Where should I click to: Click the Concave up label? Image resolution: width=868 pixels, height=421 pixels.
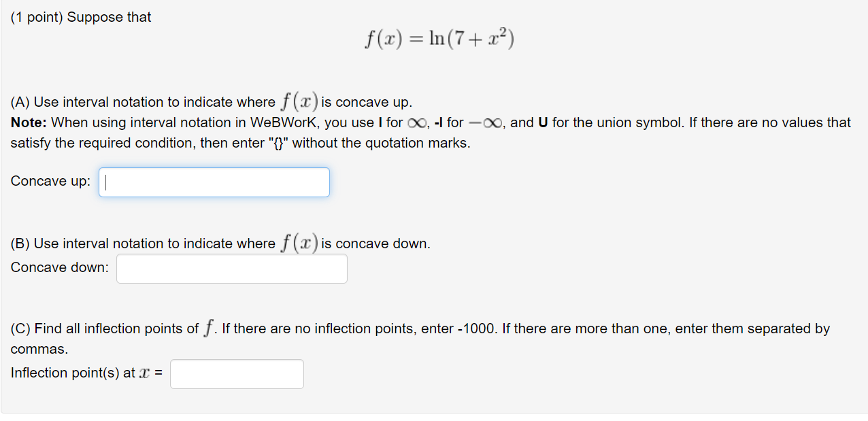pyautogui.click(x=50, y=181)
